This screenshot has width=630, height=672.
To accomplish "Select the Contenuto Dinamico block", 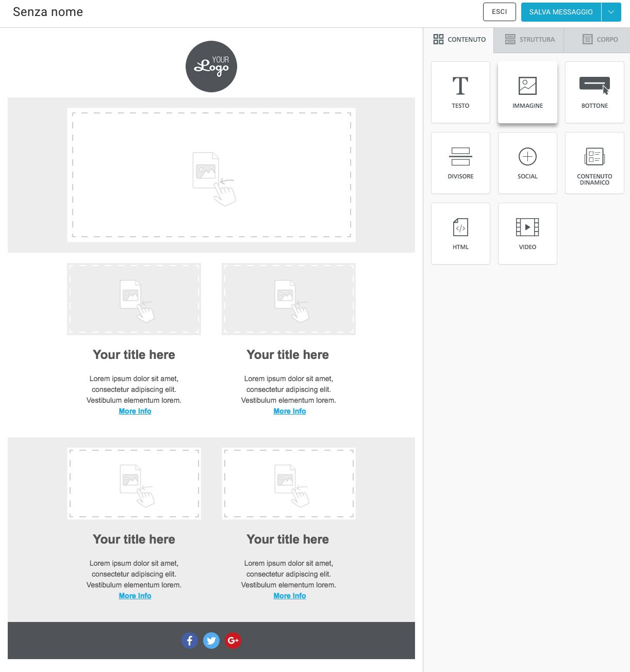I will [x=594, y=163].
